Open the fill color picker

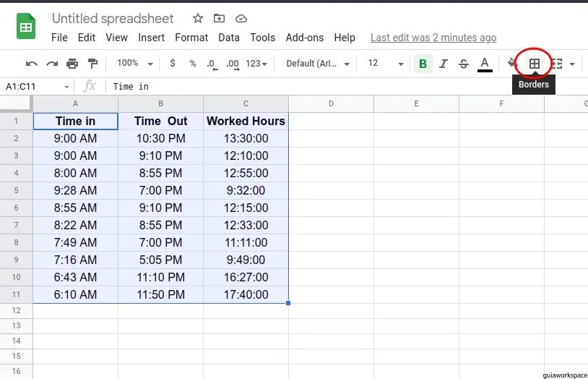(x=511, y=63)
